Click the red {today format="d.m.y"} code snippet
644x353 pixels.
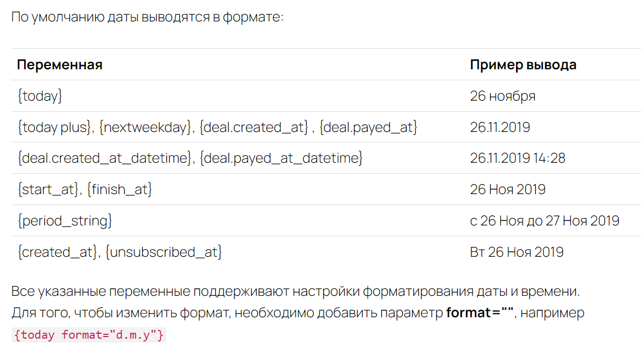pyautogui.click(x=88, y=335)
